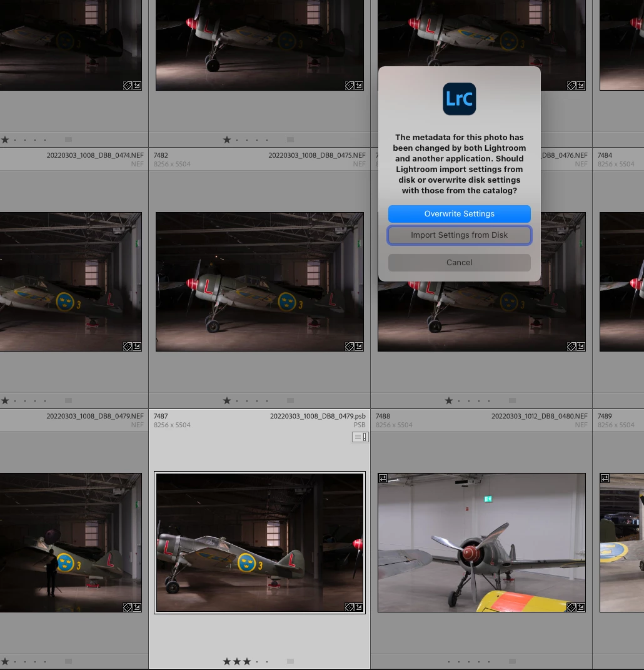Click filename 20220303_1008_DB8_0479.NEF

(x=95, y=416)
